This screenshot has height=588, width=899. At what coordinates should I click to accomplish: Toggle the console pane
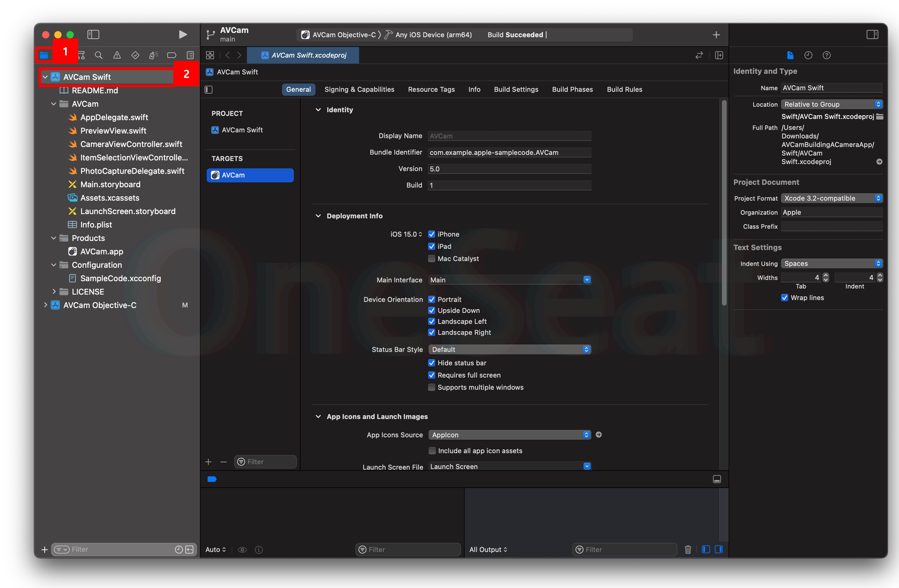719,549
